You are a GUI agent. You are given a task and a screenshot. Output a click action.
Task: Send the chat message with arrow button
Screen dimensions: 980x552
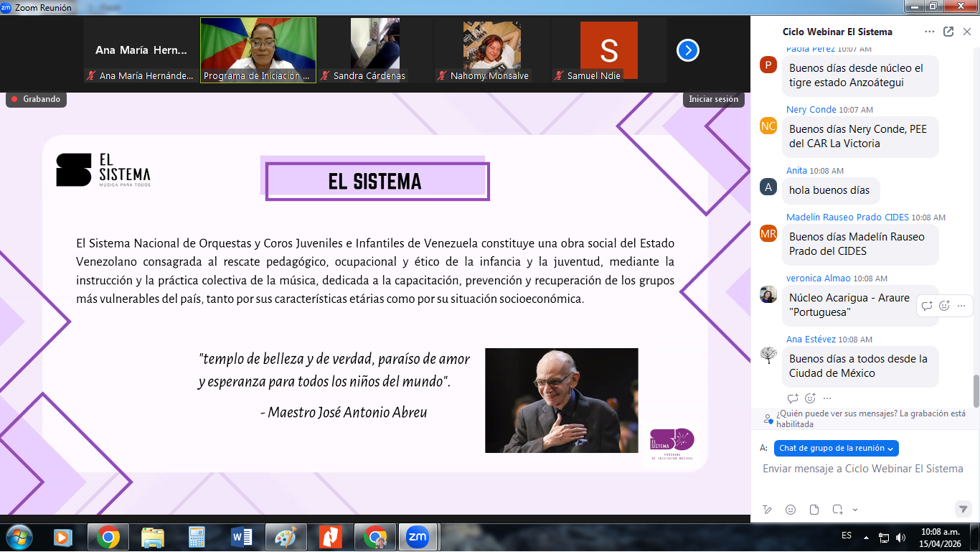coord(963,508)
